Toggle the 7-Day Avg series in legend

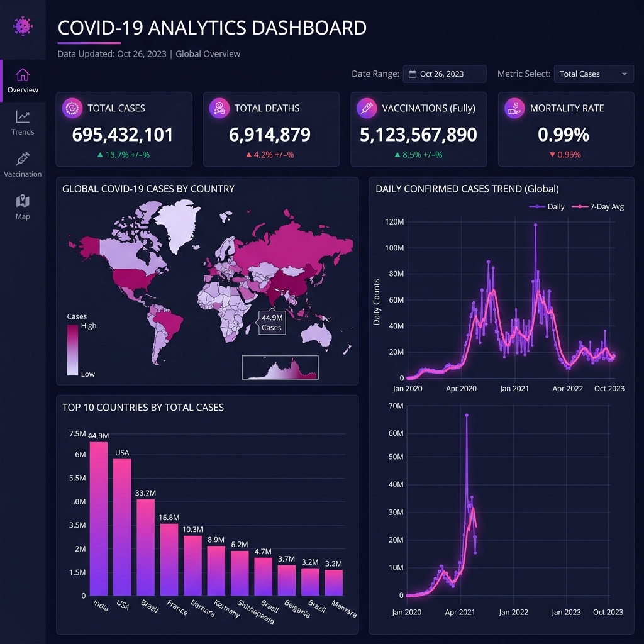(x=598, y=206)
